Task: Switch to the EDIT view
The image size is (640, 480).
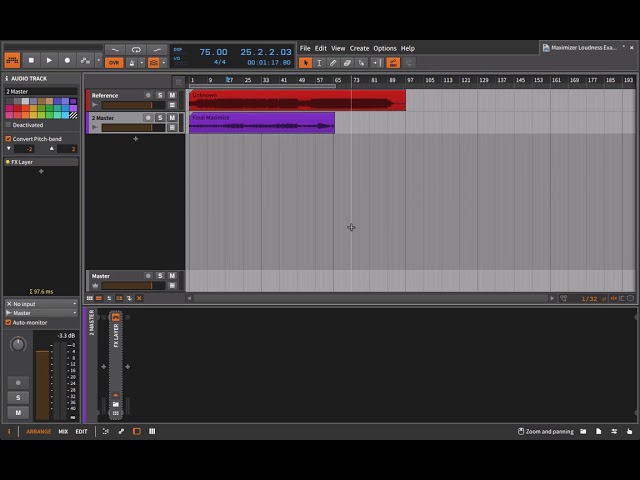Action: pos(81,431)
